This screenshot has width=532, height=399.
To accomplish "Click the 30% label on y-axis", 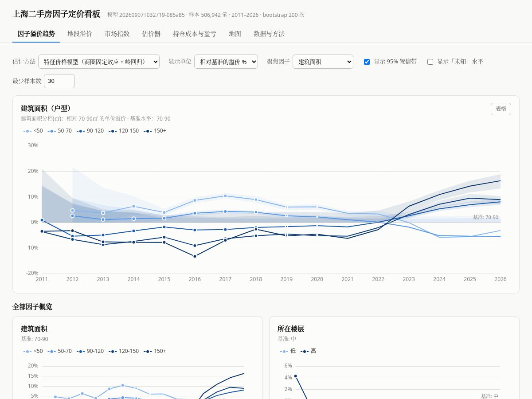I will pos(33,145).
